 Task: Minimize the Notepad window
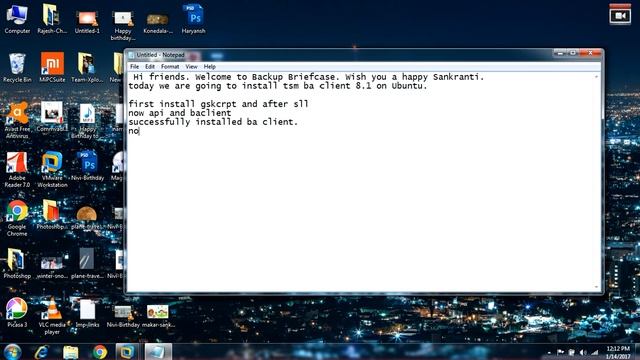coord(560,53)
